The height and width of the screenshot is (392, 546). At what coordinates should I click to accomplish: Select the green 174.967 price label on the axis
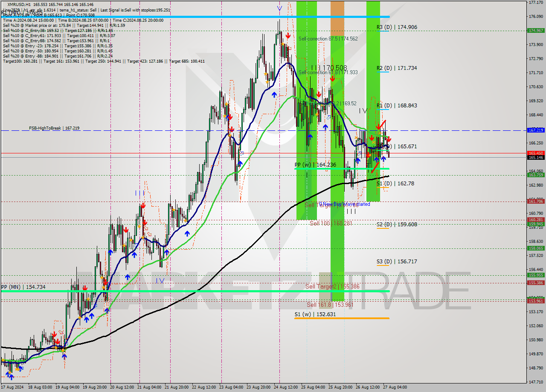click(536, 30)
